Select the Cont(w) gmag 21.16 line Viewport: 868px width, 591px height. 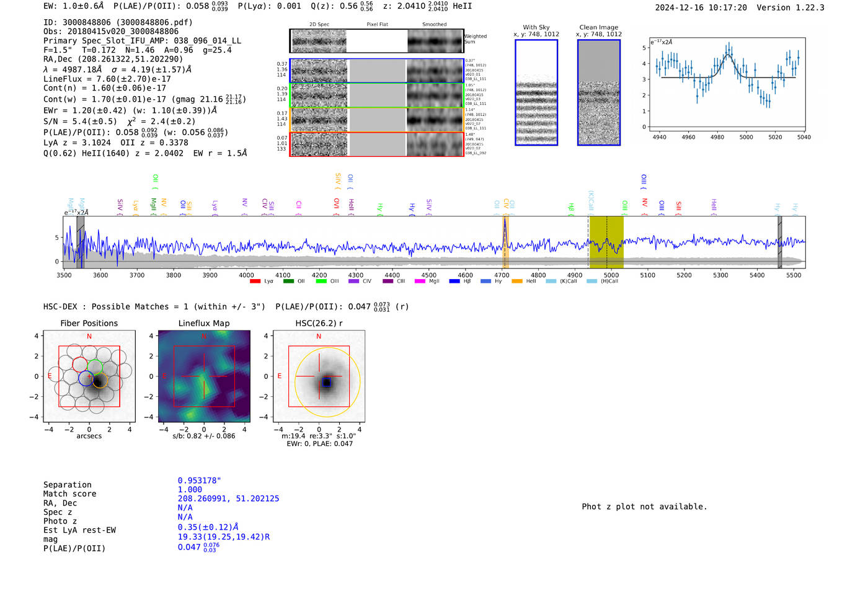pos(144,99)
